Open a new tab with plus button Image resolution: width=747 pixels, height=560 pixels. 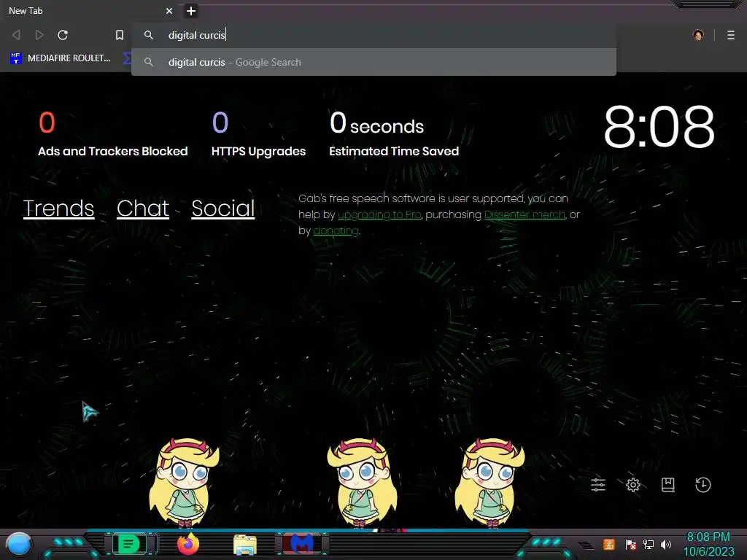pyautogui.click(x=191, y=10)
